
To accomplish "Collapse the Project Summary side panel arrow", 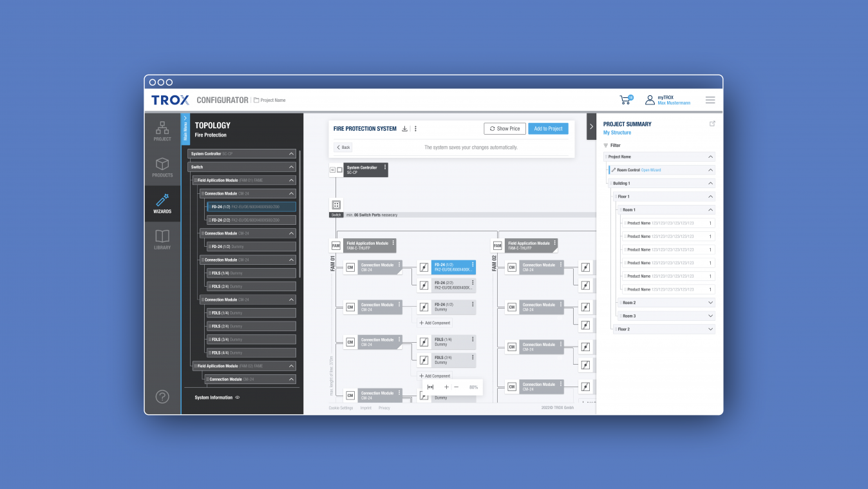I will click(x=592, y=127).
